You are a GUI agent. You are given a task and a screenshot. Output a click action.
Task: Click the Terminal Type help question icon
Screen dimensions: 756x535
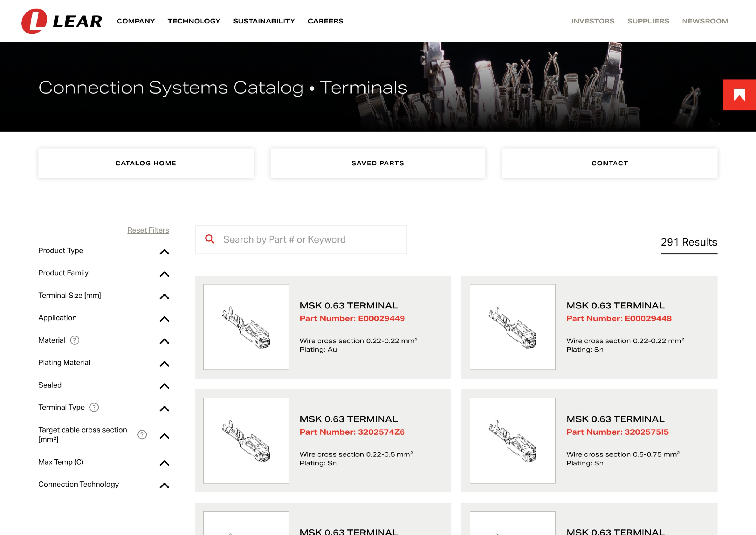(94, 408)
